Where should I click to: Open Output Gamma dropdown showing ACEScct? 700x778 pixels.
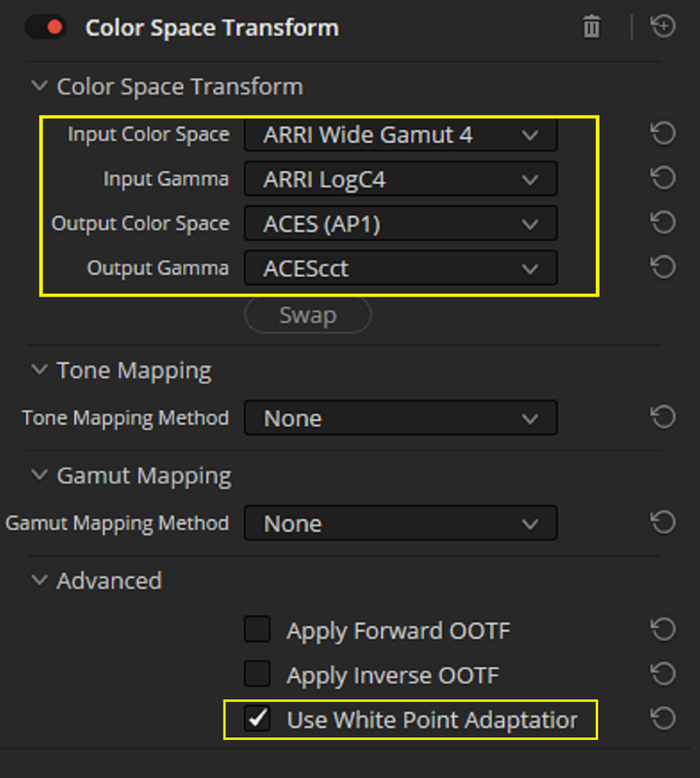coord(401,268)
